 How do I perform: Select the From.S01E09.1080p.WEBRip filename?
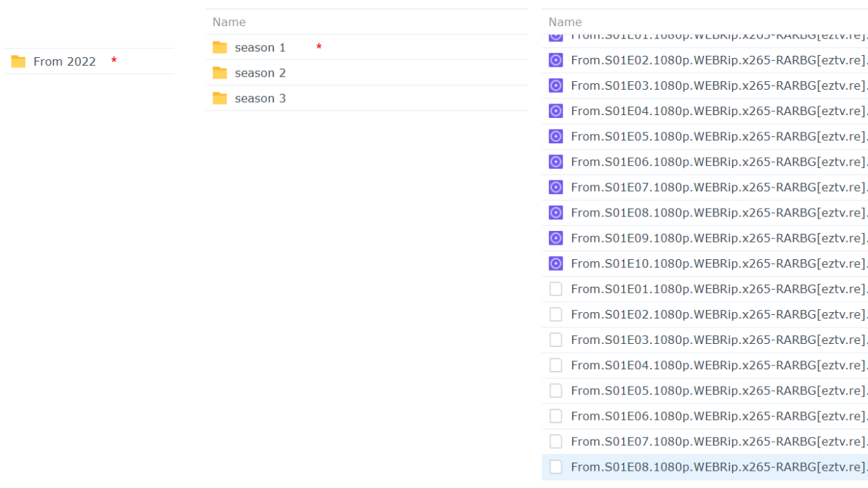click(719, 237)
